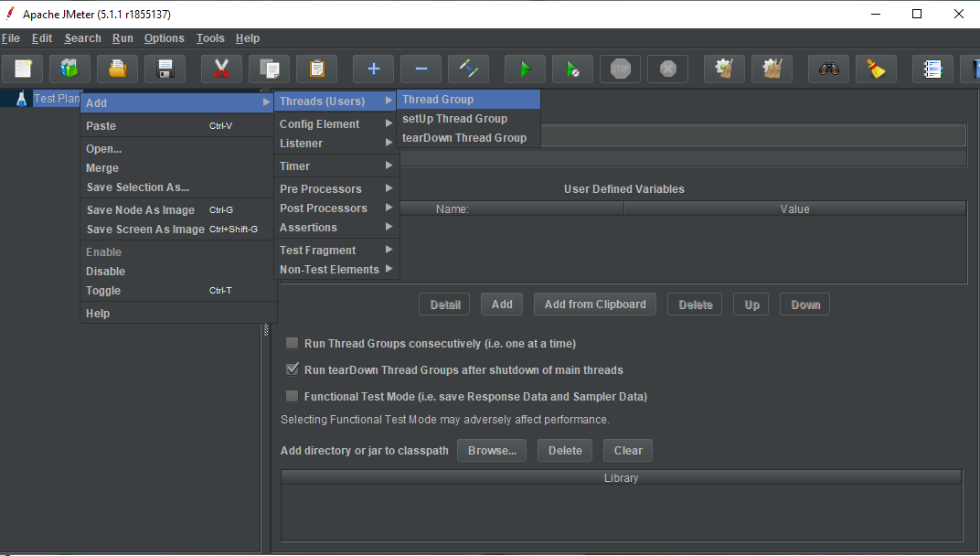Viewport: 980px width, 556px height.
Task: Expand the Listener submenu
Action: (x=336, y=144)
